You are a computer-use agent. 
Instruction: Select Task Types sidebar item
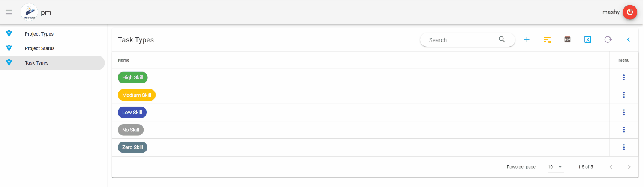click(37, 63)
